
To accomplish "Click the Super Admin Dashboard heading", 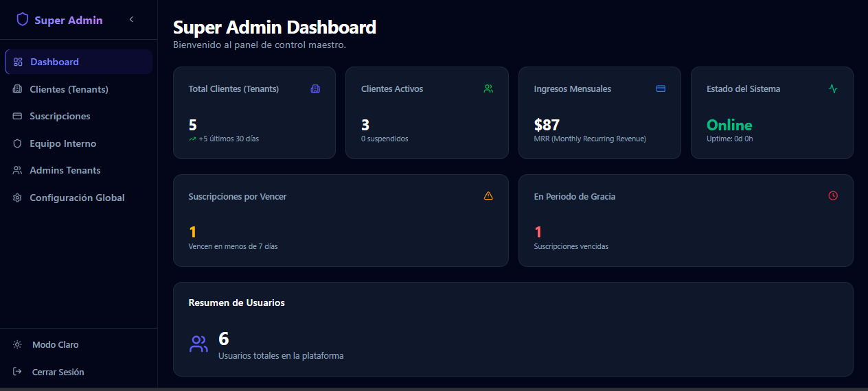I will (x=275, y=27).
